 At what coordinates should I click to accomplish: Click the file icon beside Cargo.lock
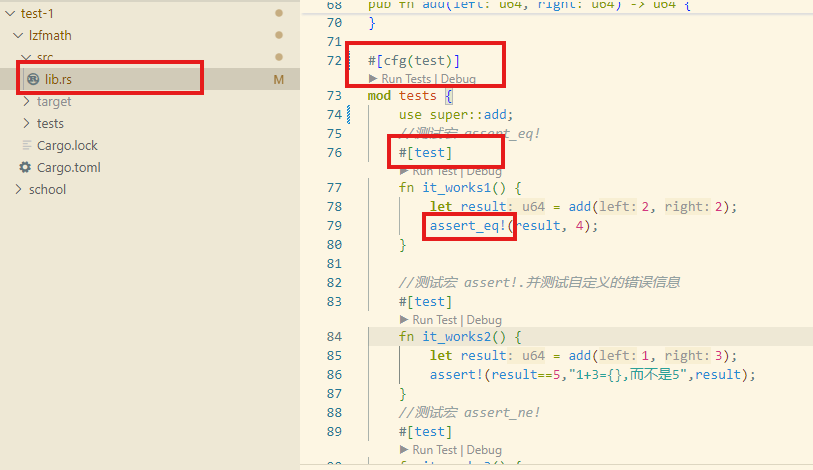[x=26, y=145]
